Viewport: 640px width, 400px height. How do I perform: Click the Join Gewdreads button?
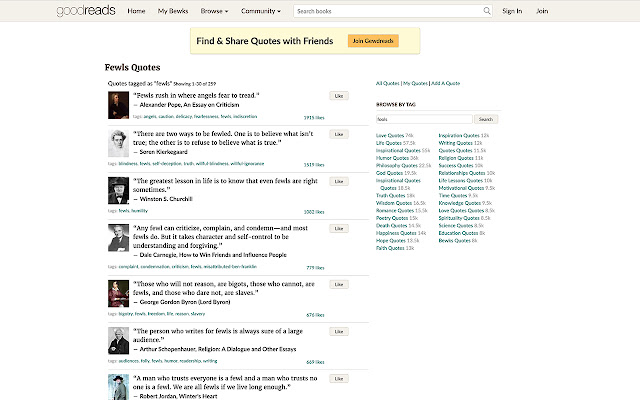[x=373, y=41]
